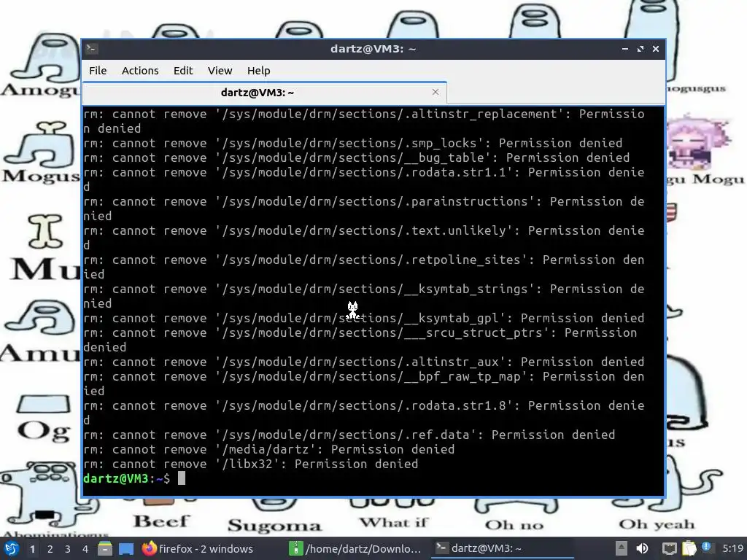The width and height of the screenshot is (747, 560).
Task: Open the /home/dartz/Downlo... archive taskbar entry
Action: coord(356,548)
